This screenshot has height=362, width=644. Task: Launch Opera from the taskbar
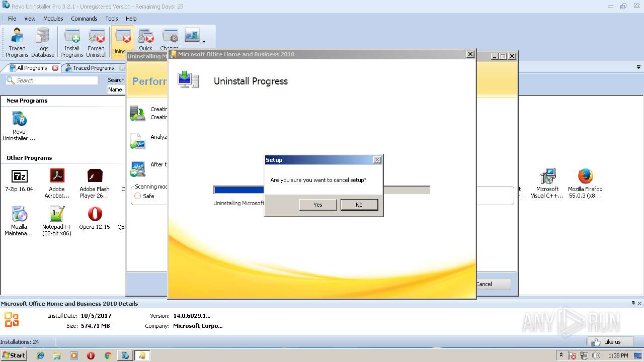[91, 355]
